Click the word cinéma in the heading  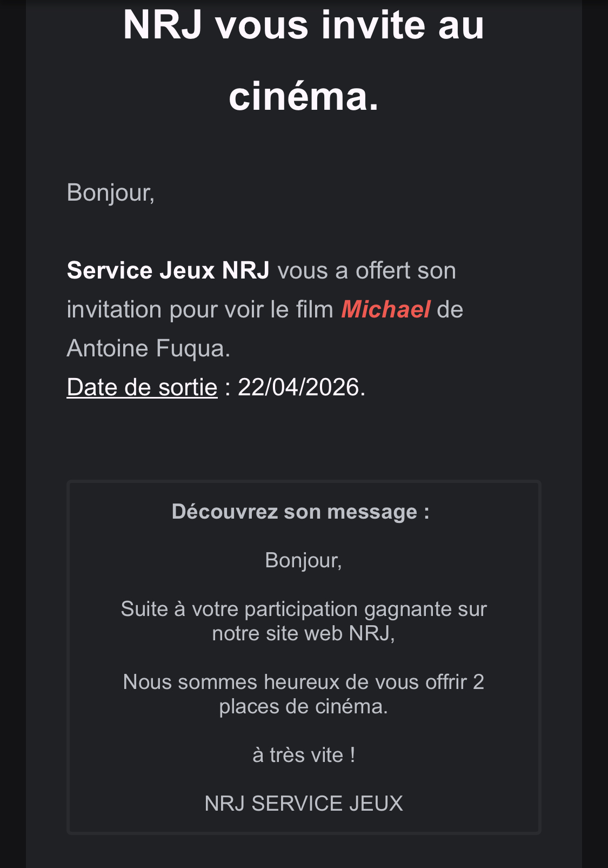(304, 96)
